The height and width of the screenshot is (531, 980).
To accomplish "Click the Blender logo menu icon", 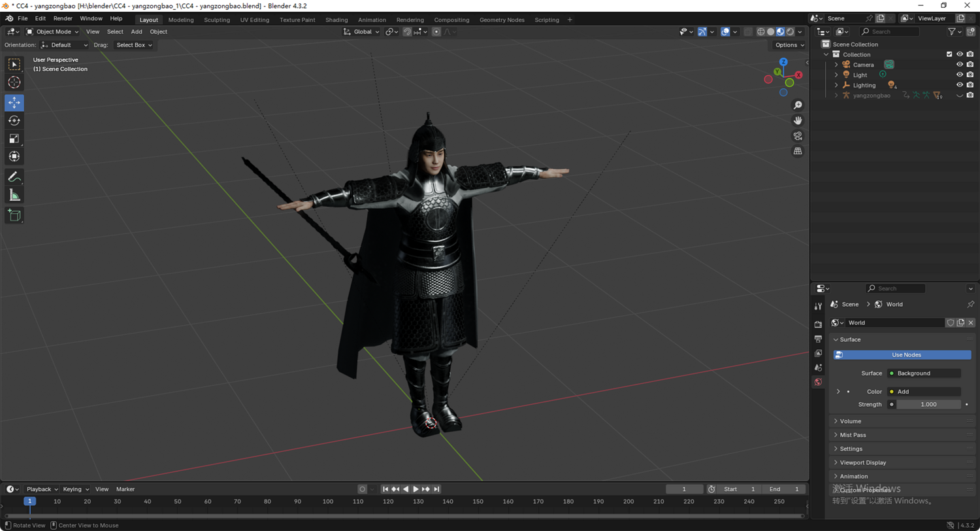I will tap(9, 19).
